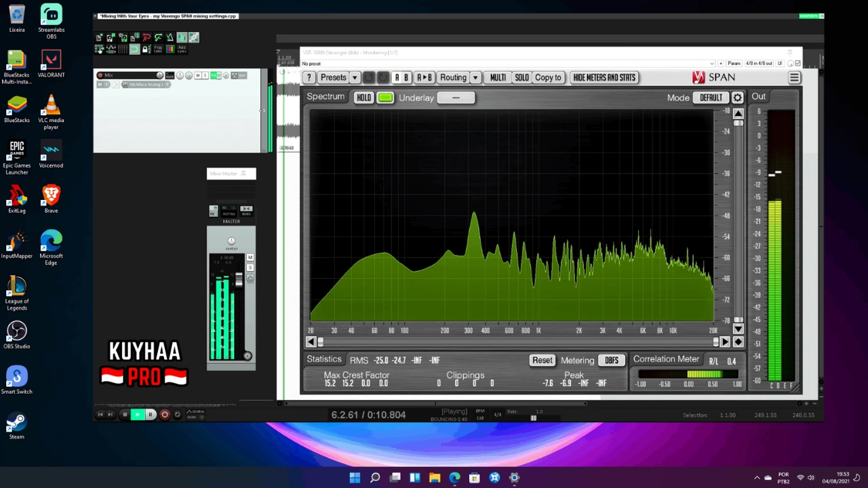The width and height of the screenshot is (868, 488).
Task: Toggle the MULTI button in SPAN
Action: [x=498, y=77]
